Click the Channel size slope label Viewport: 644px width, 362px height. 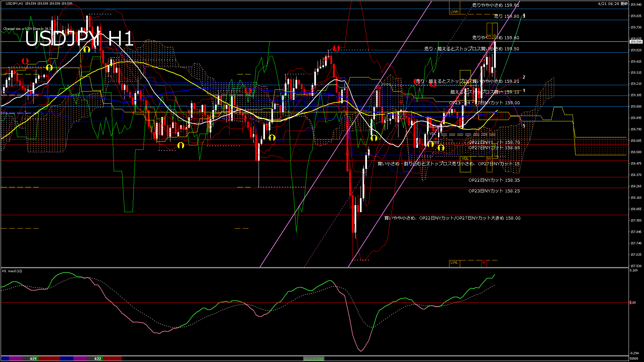[28, 29]
